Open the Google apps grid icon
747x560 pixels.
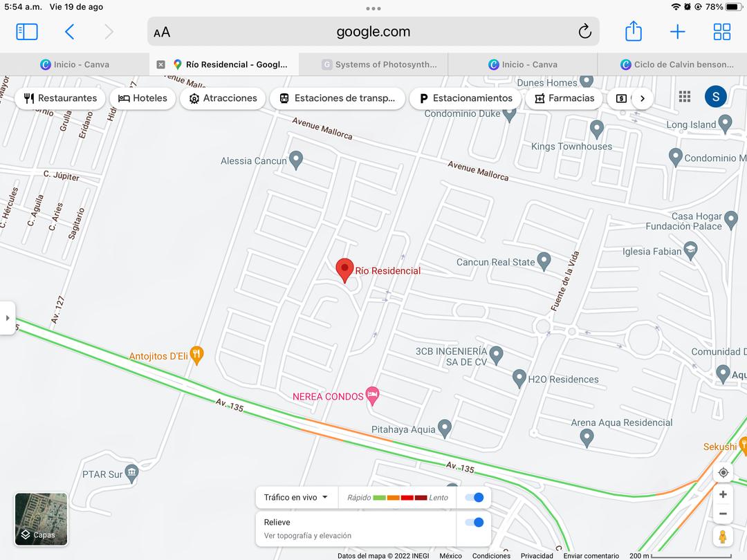click(685, 97)
